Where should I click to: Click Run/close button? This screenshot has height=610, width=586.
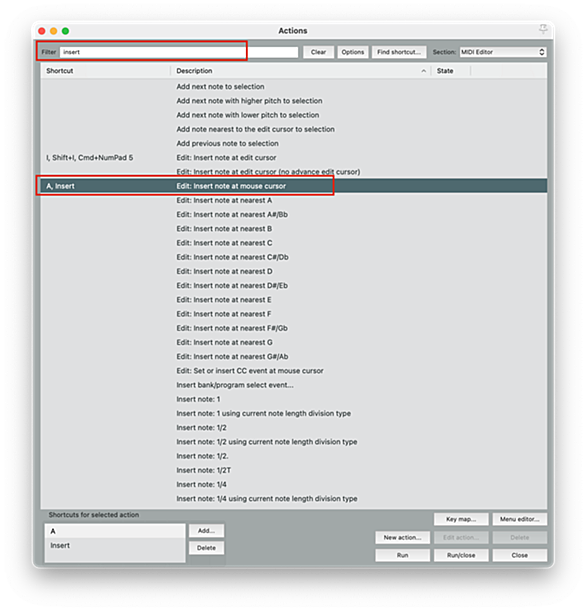click(461, 555)
